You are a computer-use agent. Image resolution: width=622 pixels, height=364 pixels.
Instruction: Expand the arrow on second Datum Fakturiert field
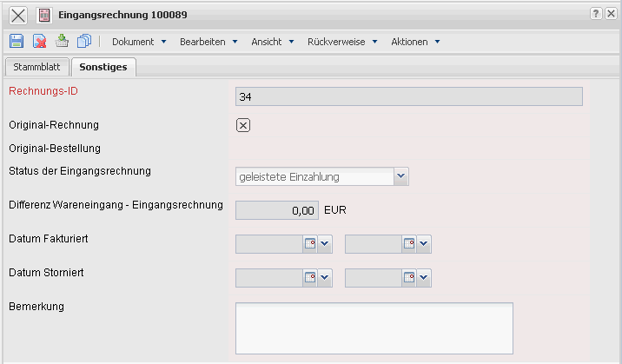[424, 244]
